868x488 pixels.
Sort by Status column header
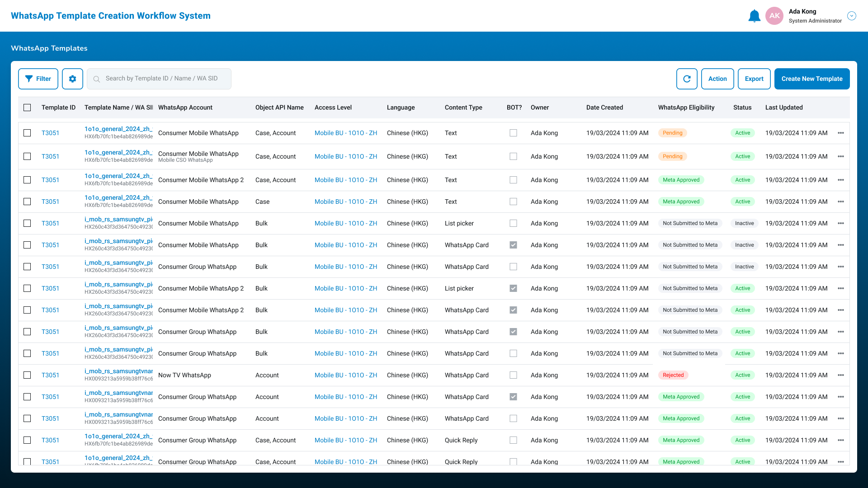point(742,108)
